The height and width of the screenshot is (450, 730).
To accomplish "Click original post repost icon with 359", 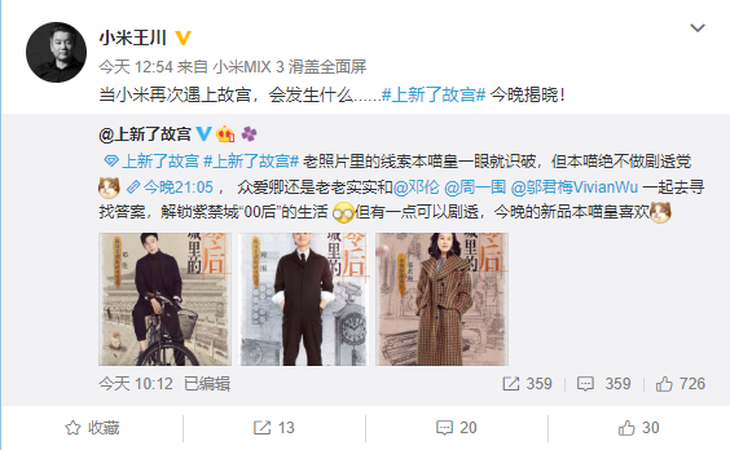I will (x=527, y=384).
